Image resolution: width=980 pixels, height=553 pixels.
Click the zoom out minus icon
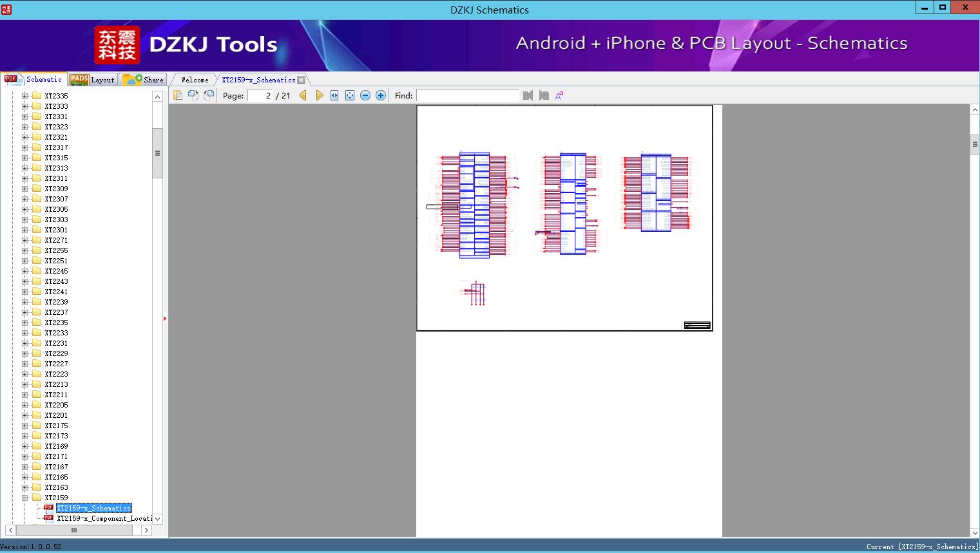point(365,95)
